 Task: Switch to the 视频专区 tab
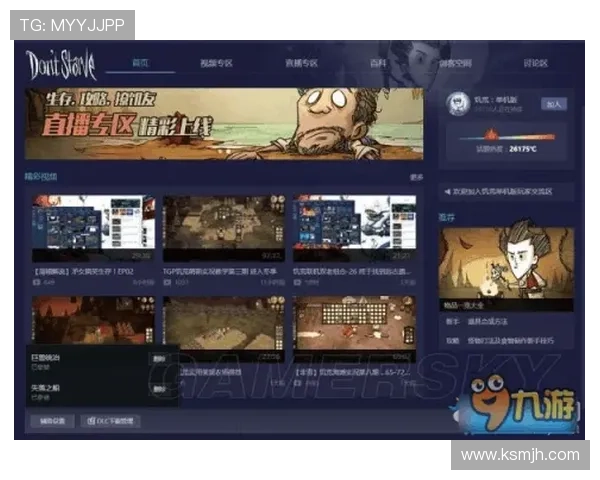(216, 63)
